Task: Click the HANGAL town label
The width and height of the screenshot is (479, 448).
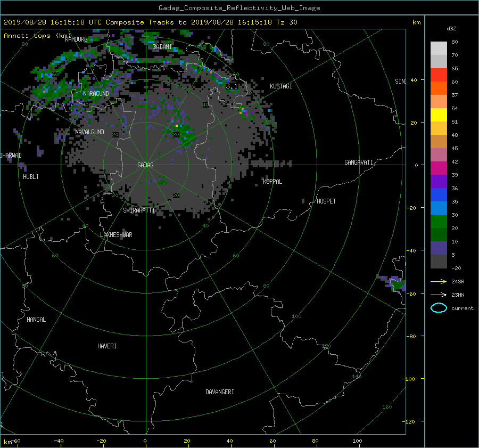Action: 36,320
